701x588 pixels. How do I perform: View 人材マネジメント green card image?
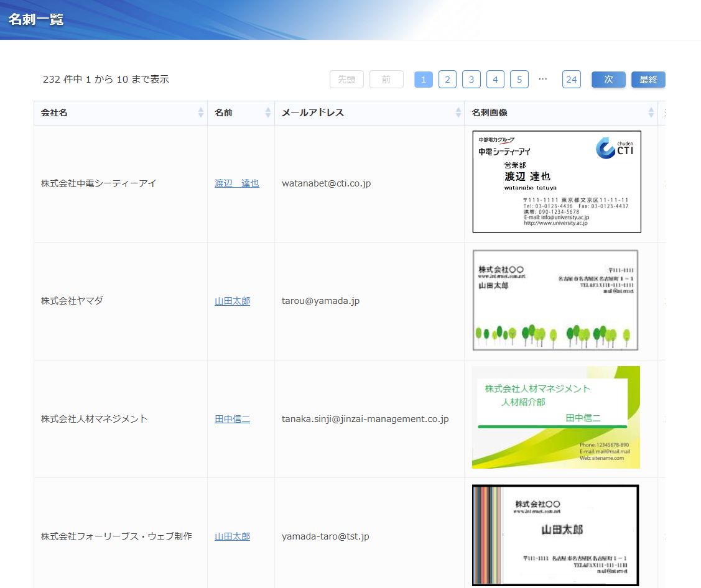[x=555, y=417]
